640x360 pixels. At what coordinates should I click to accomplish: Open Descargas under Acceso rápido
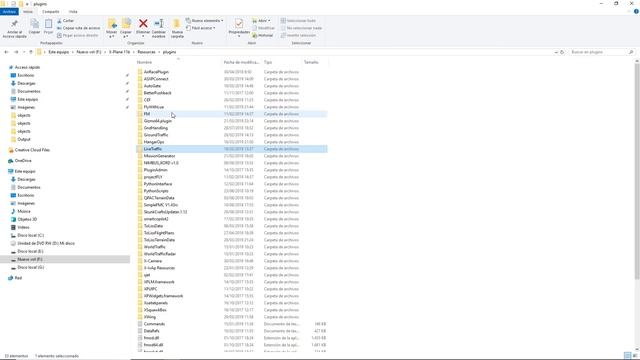pos(26,83)
